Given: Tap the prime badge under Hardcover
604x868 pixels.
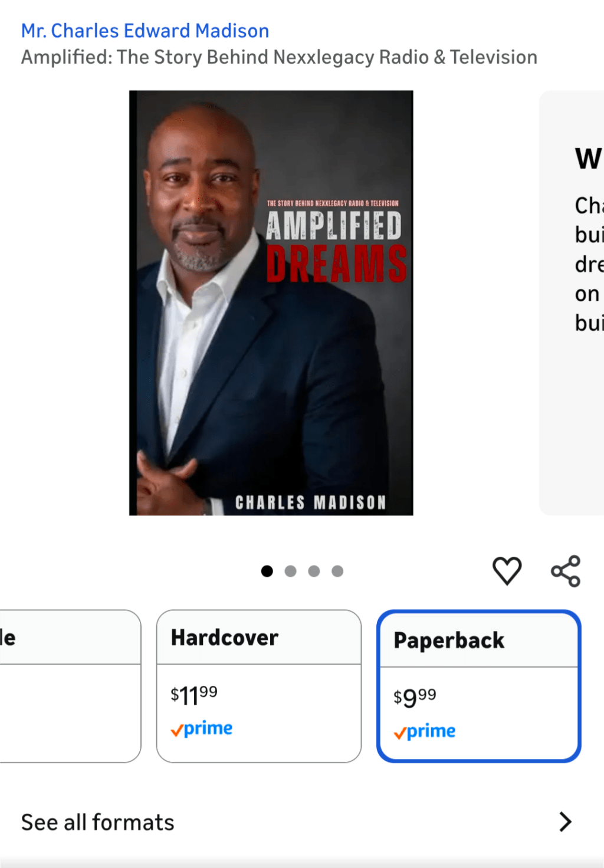Looking at the screenshot, I should coord(202,729).
